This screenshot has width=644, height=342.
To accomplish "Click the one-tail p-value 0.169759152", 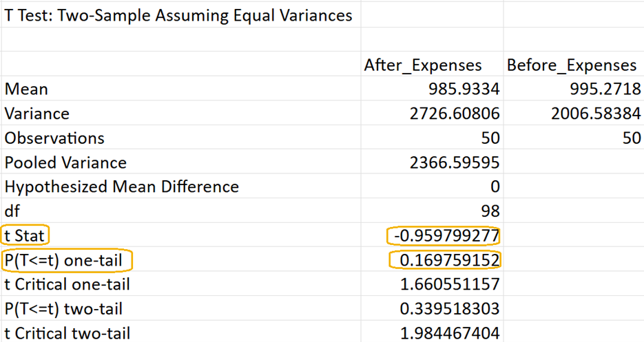I will pyautogui.click(x=445, y=260).
